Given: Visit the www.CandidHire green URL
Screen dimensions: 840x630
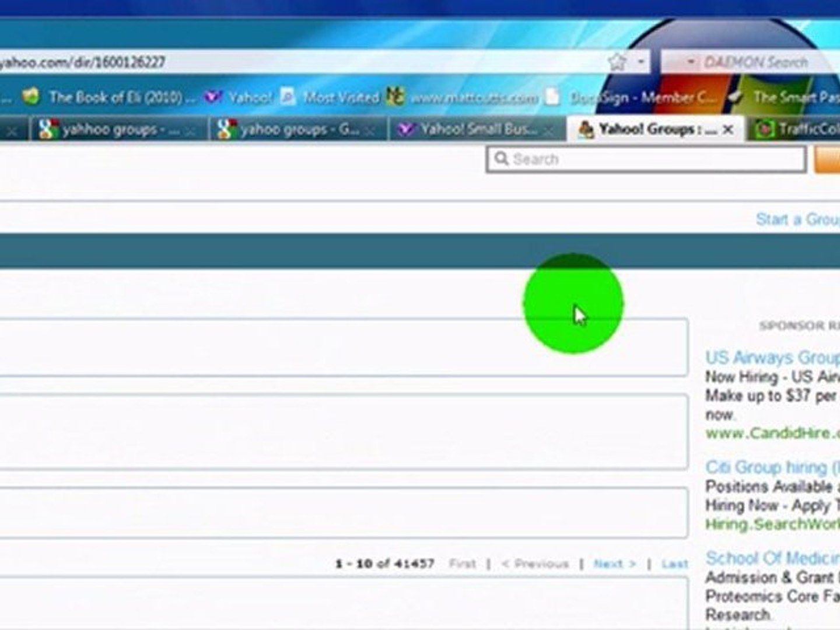Looking at the screenshot, I should (772, 433).
